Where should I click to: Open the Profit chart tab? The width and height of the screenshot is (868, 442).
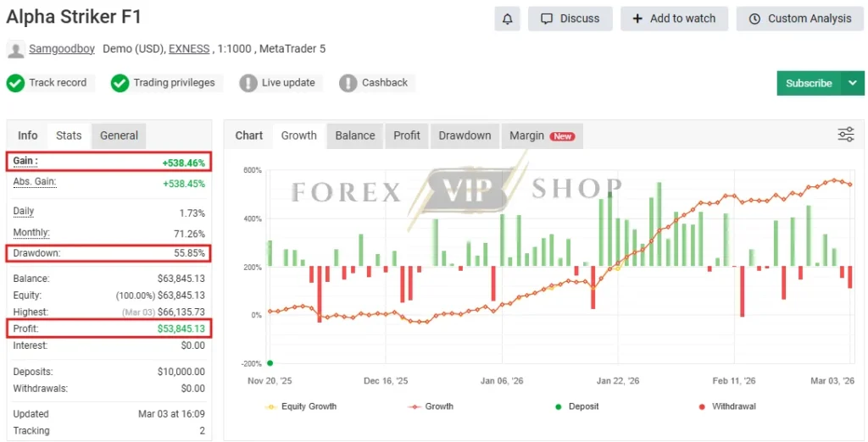407,135
